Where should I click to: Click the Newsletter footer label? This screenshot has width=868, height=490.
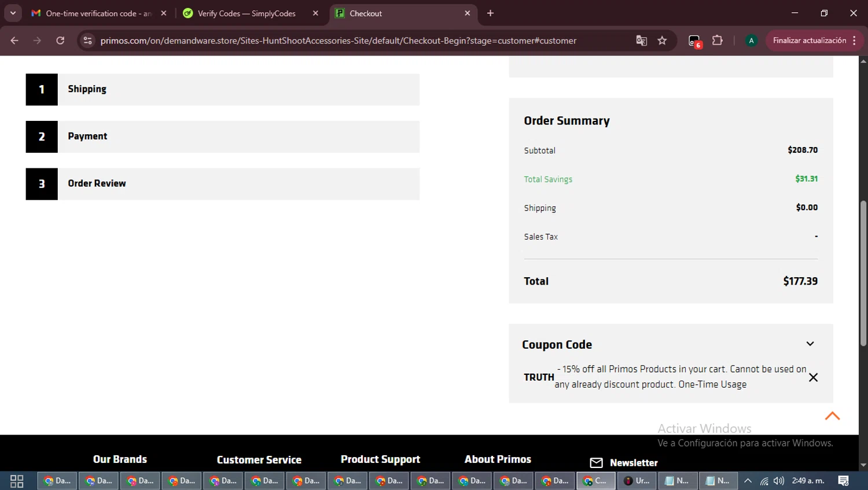pos(634,463)
